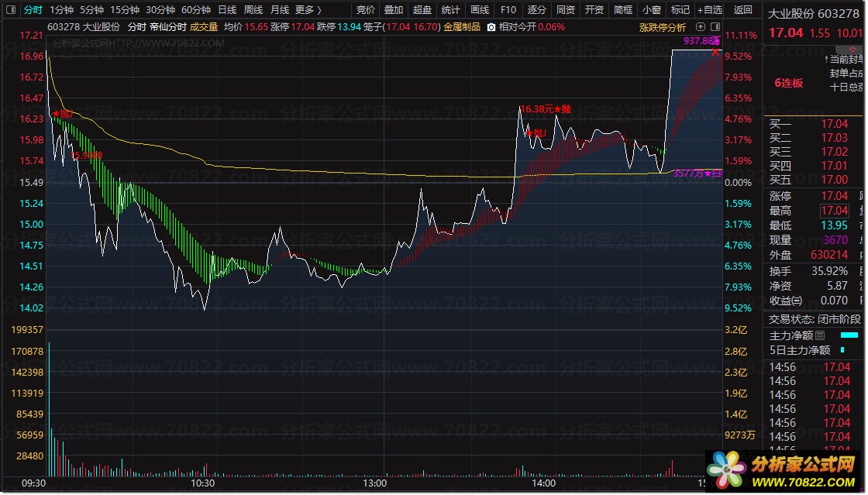Switch to the 周线 weekly chart
868x495 pixels.
[x=253, y=9]
